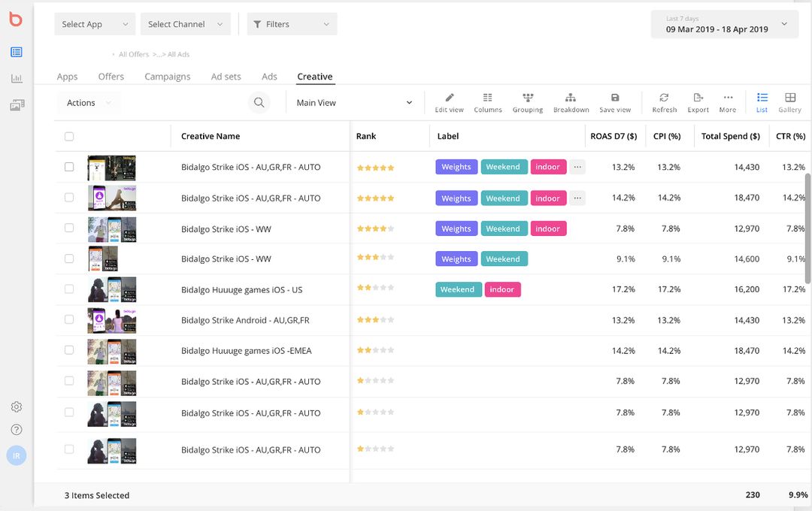Image resolution: width=812 pixels, height=511 pixels.
Task: Sort by Creative Name column header
Action: point(211,136)
